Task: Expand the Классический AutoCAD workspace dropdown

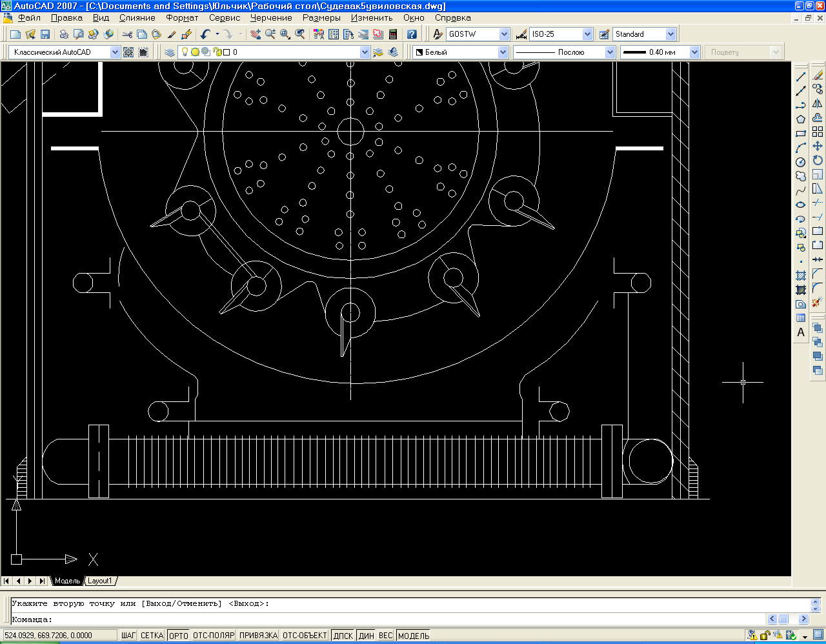Action: coord(115,52)
